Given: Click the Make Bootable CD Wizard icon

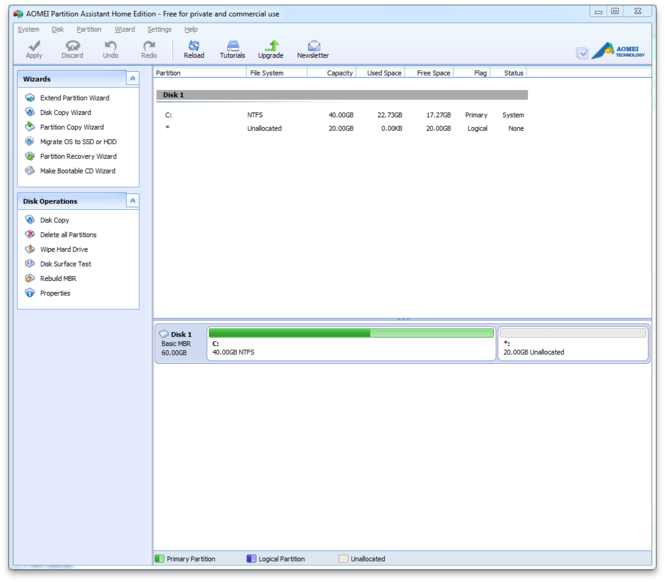Looking at the screenshot, I should 30,171.
